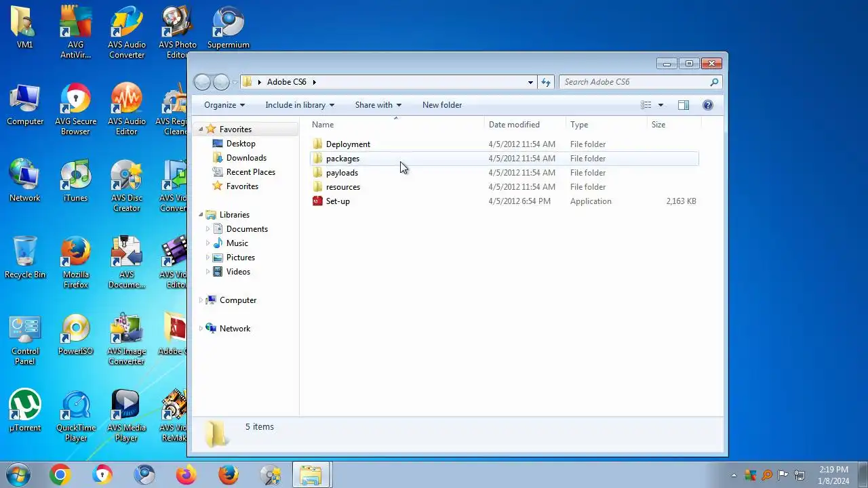Open address bar history dropdown
This screenshot has height=488, width=868.
(x=530, y=82)
